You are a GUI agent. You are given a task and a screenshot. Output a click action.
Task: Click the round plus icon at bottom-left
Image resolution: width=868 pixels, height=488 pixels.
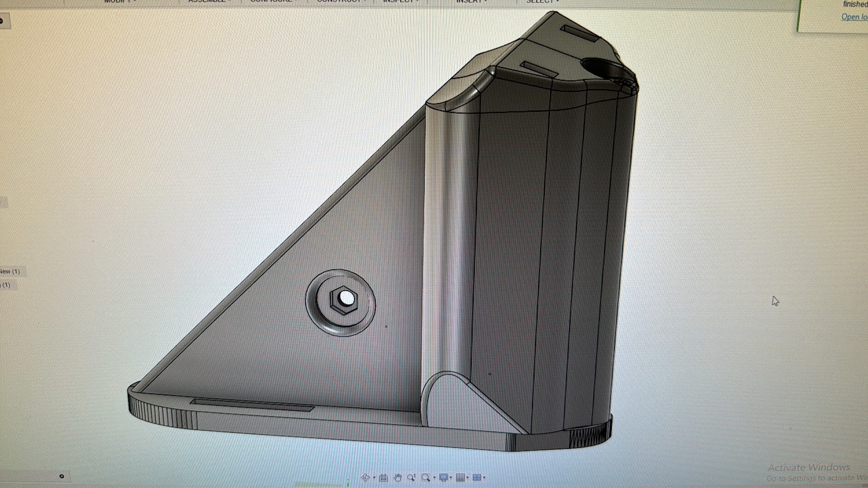coord(62,476)
